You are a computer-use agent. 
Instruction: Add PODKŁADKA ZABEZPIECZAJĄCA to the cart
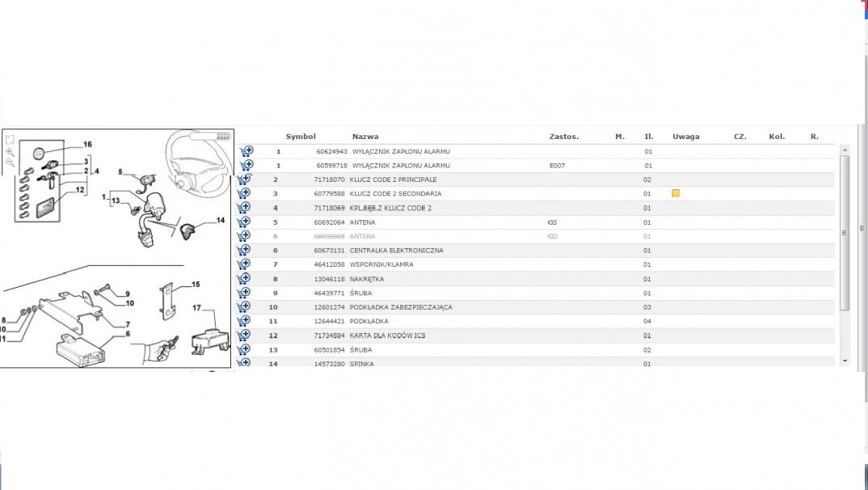coord(243,306)
